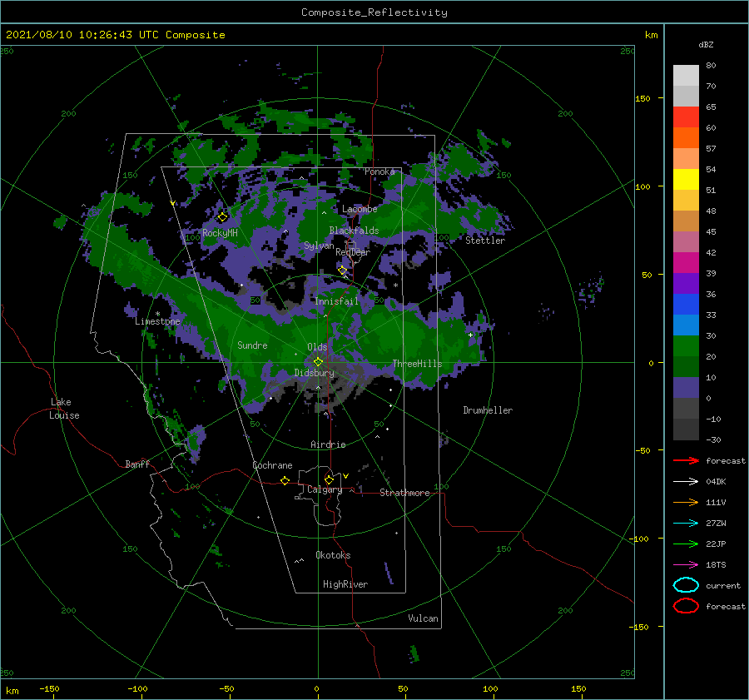Click the yellow radar-site diamond at Olds

tap(318, 362)
